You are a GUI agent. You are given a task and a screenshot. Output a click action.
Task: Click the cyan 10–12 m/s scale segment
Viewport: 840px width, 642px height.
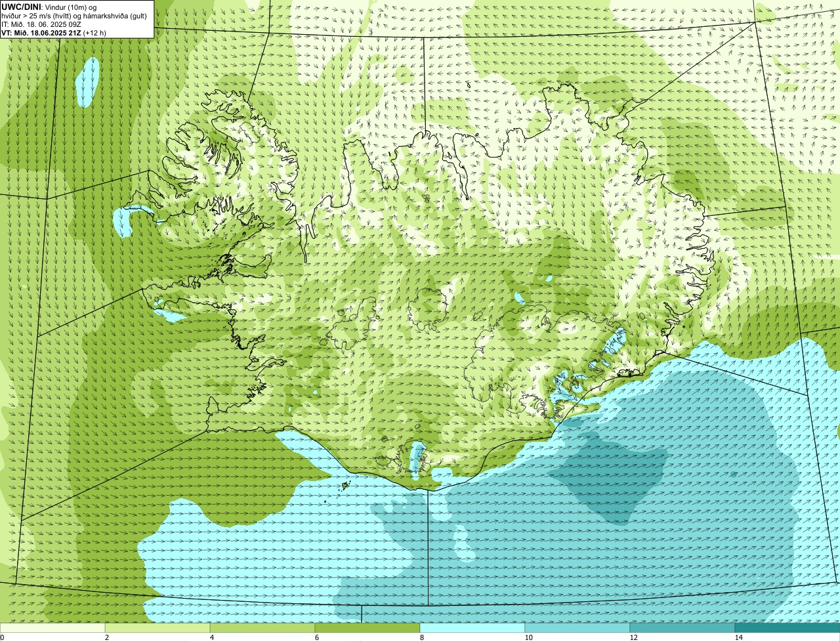pos(577,628)
